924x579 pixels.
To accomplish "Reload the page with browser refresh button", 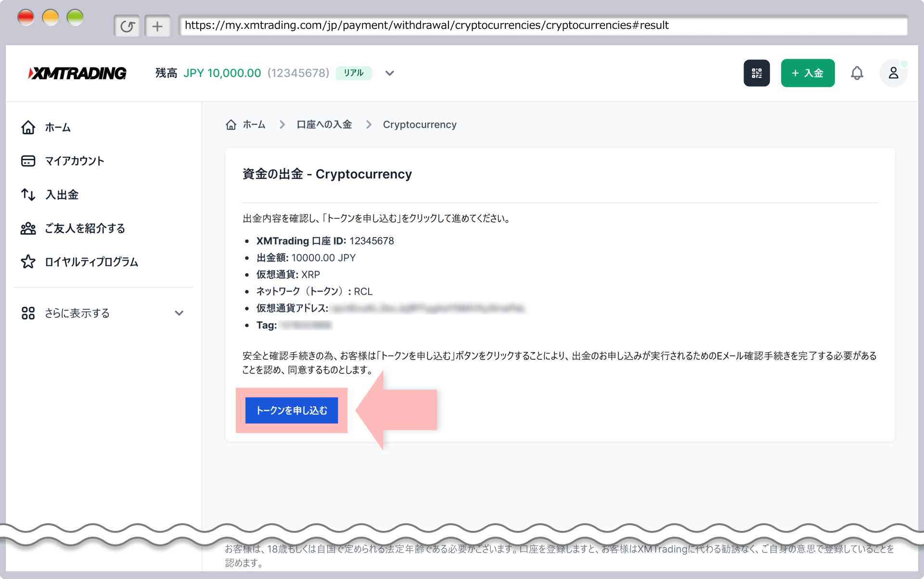I will [x=127, y=26].
